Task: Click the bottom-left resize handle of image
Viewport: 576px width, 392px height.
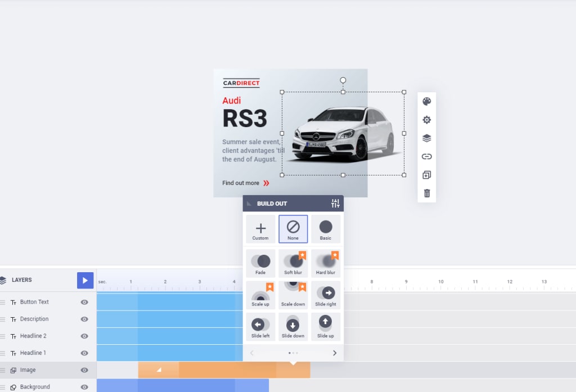Action: pyautogui.click(x=282, y=175)
